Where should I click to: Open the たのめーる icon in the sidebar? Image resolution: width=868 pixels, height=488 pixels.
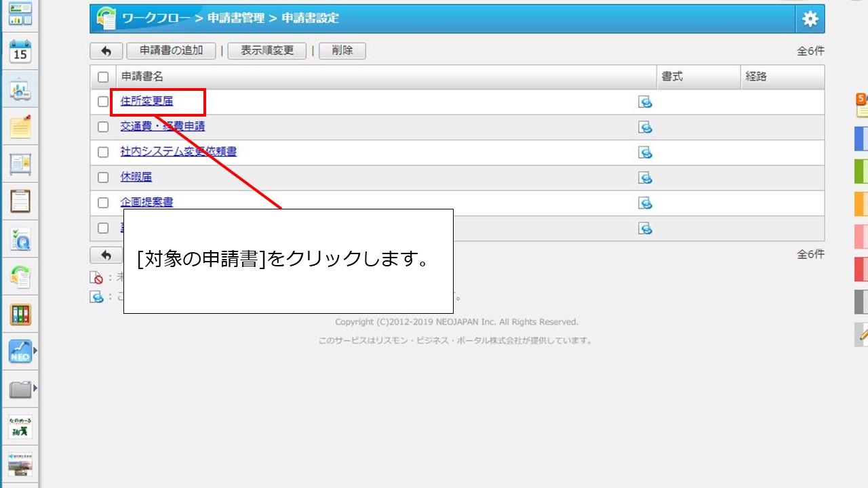[x=20, y=427]
